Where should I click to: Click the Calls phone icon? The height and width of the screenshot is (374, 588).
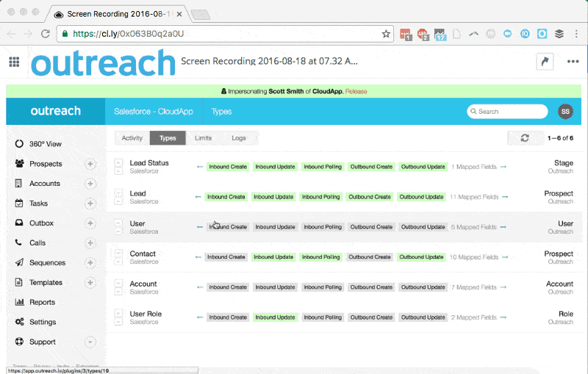(x=18, y=242)
